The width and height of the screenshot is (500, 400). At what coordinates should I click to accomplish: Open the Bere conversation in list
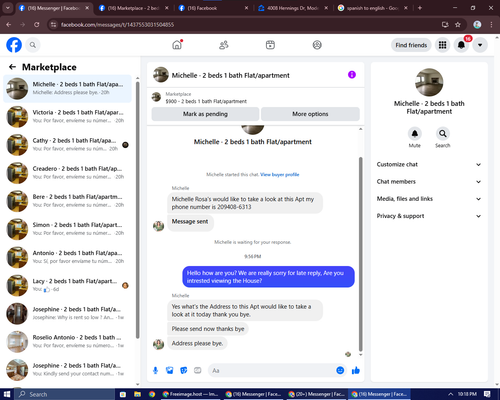[68, 201]
